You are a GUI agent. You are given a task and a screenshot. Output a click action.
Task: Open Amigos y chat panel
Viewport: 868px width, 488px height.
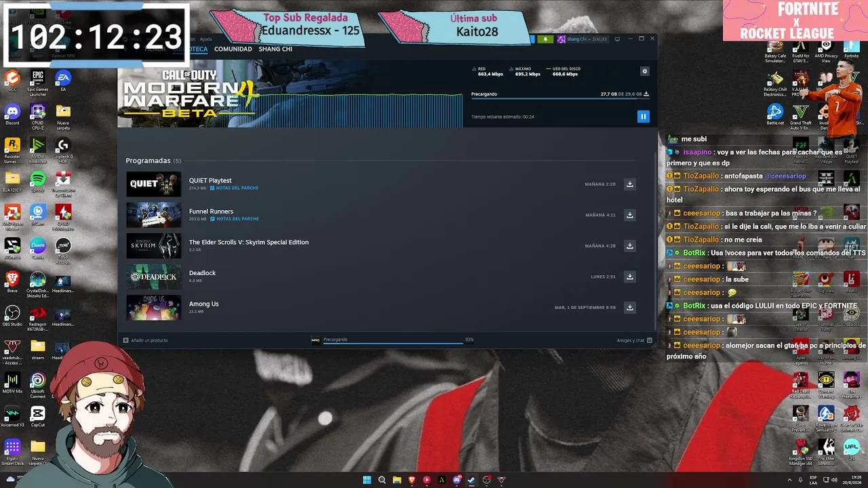pos(634,340)
